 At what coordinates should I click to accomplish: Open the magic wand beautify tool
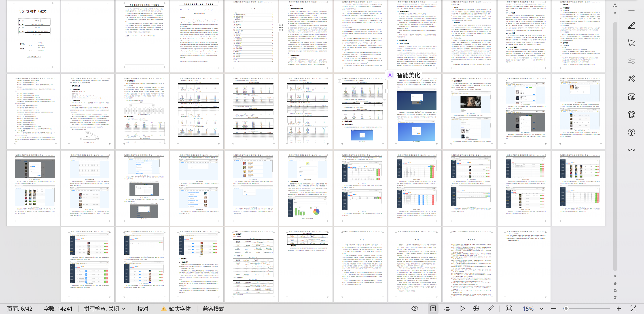[x=631, y=79]
